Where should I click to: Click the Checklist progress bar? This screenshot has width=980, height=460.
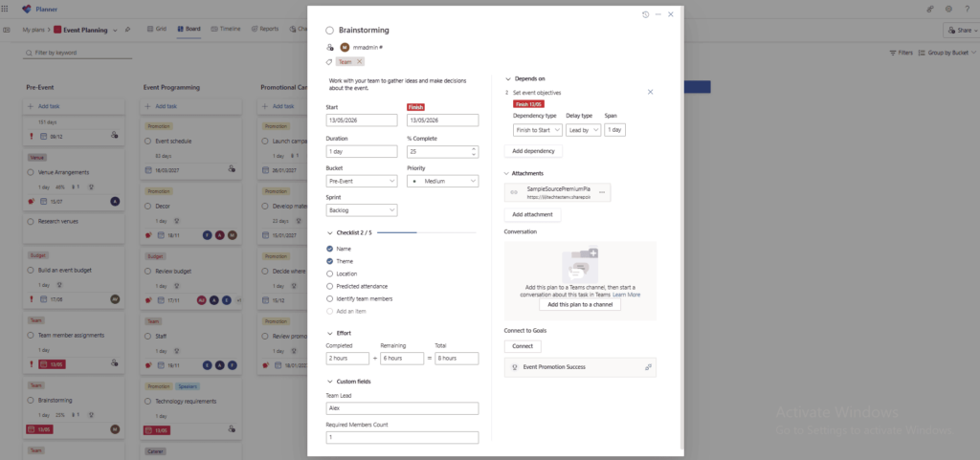426,232
